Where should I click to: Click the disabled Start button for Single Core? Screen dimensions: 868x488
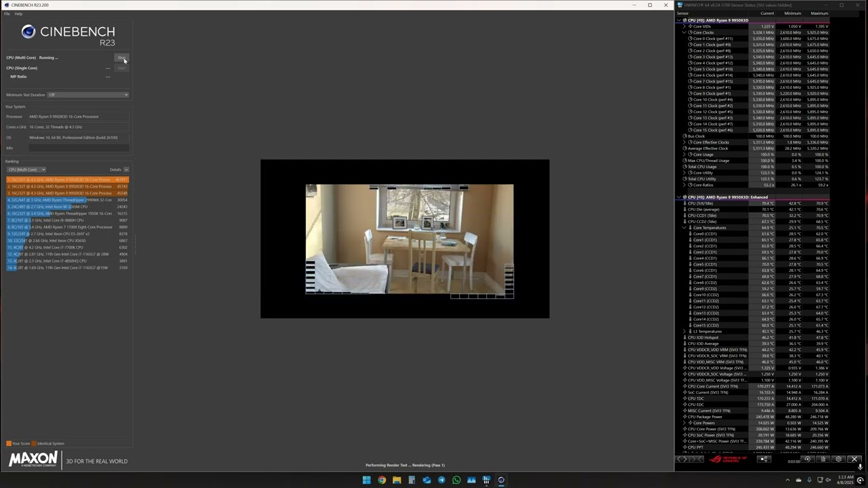(x=121, y=68)
